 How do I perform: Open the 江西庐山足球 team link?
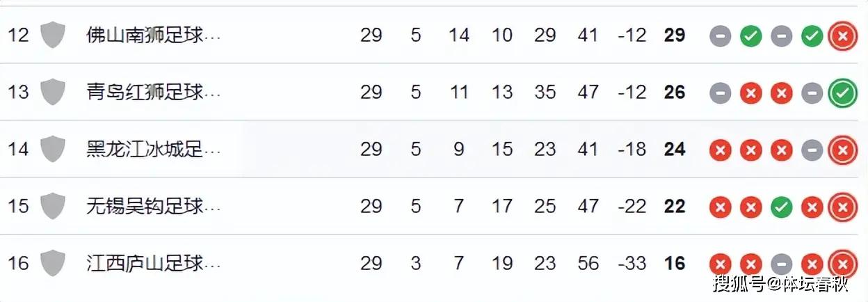(154, 263)
